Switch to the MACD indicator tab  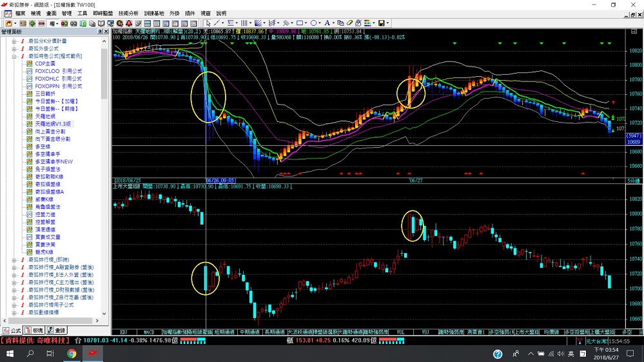[149, 331]
